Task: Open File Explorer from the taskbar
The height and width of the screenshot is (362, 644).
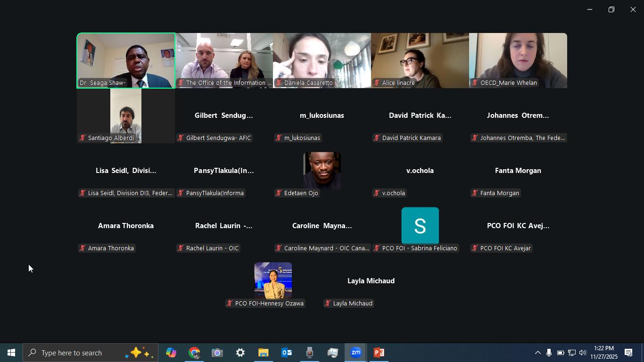Action: click(263, 353)
